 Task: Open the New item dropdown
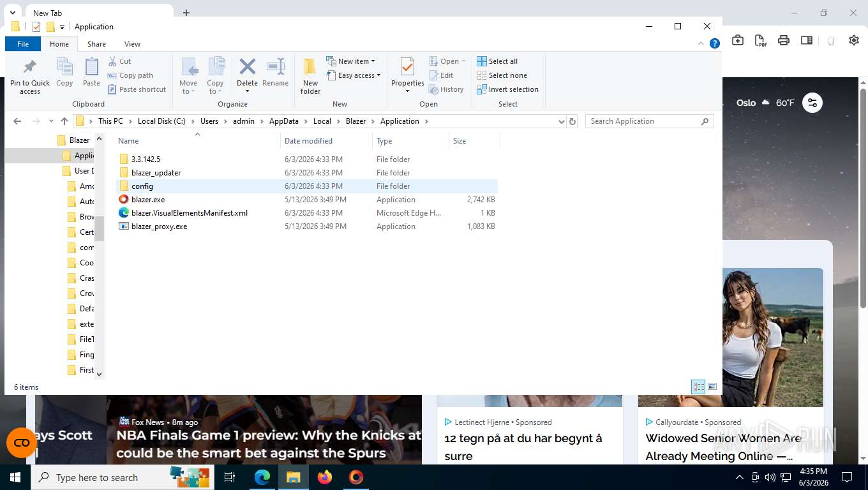tap(350, 61)
